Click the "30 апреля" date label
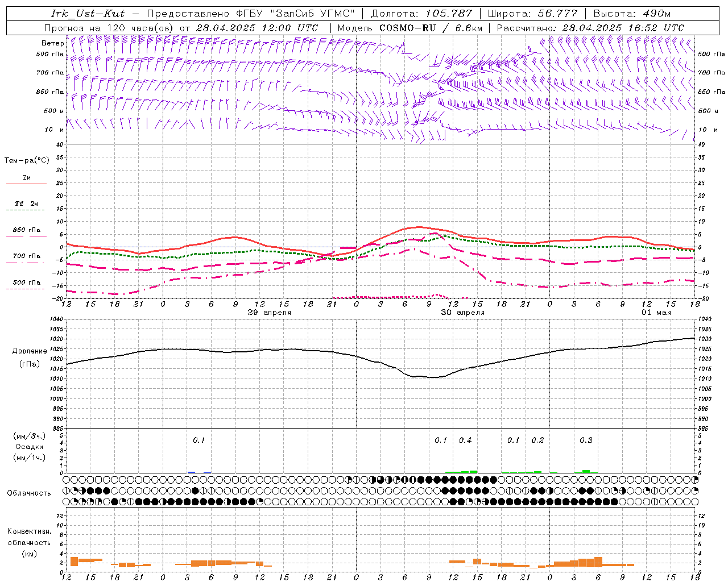 click(x=463, y=313)
